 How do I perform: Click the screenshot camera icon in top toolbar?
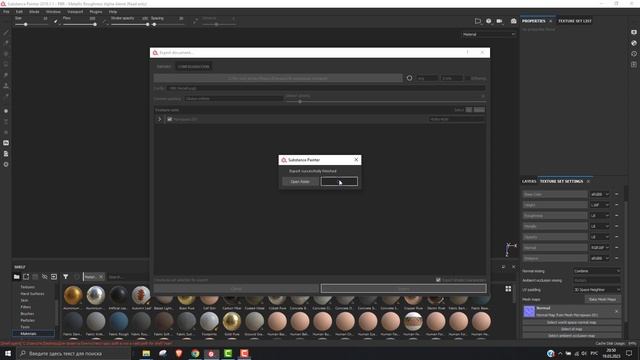coord(513,21)
